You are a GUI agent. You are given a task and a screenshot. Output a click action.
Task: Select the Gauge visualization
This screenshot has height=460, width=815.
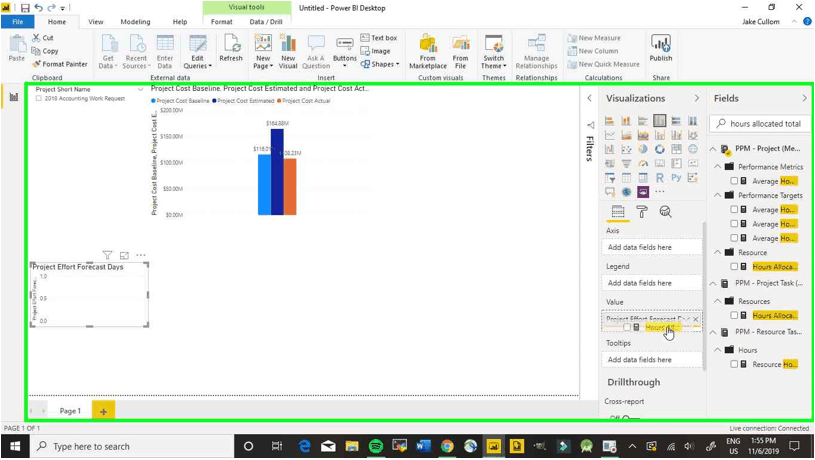click(x=643, y=163)
